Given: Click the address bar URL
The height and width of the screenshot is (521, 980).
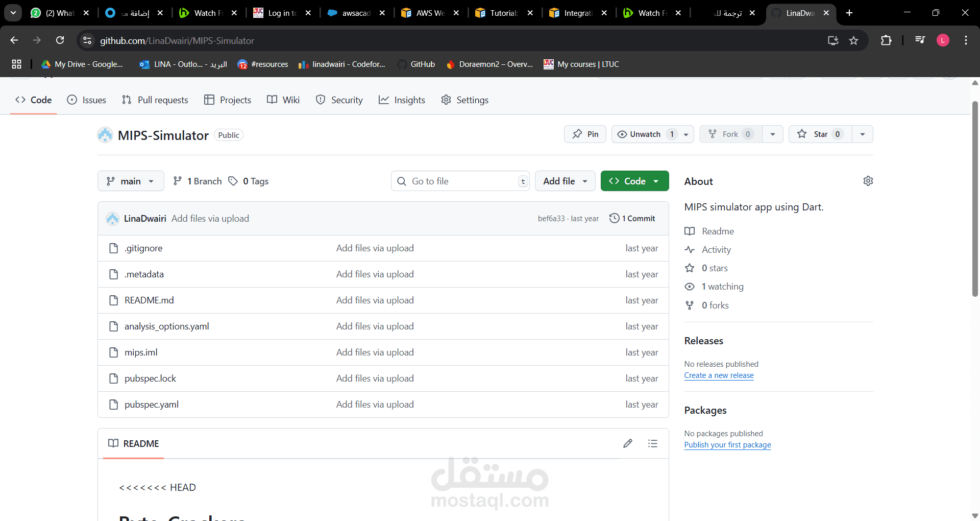Looking at the screenshot, I should point(177,40).
